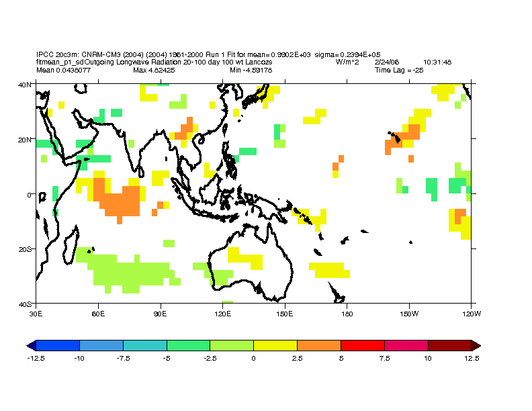Click the '20N' latitude axis label
532x411 pixels.
24,140
